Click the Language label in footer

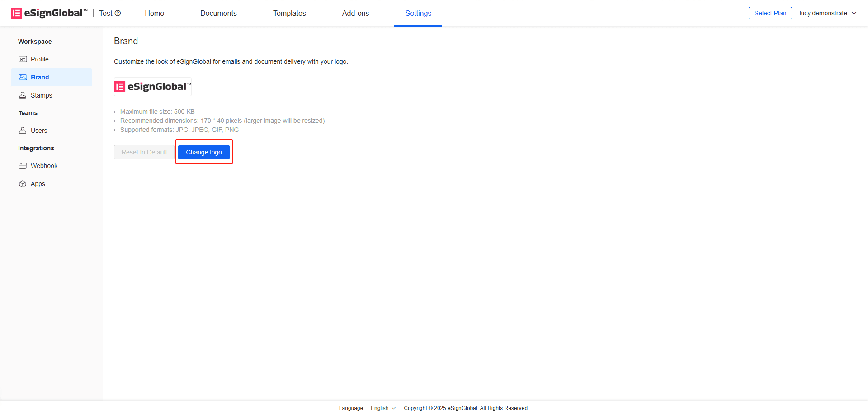pos(351,408)
